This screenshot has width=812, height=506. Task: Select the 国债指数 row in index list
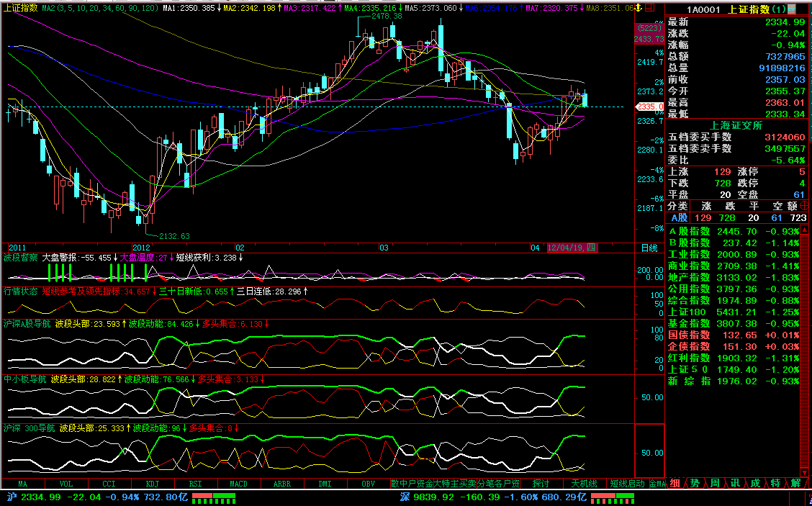(x=734, y=335)
